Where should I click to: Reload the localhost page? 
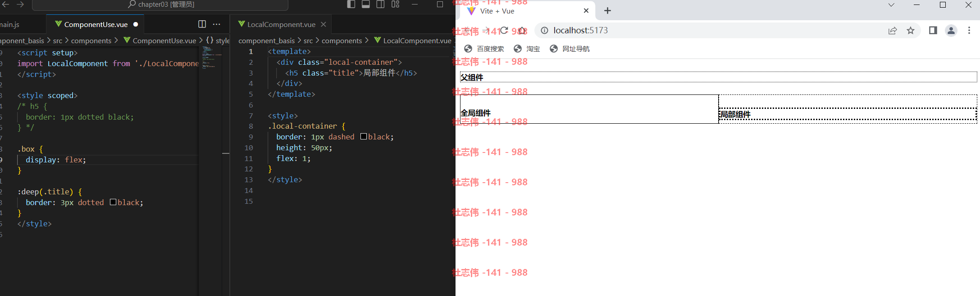(504, 30)
